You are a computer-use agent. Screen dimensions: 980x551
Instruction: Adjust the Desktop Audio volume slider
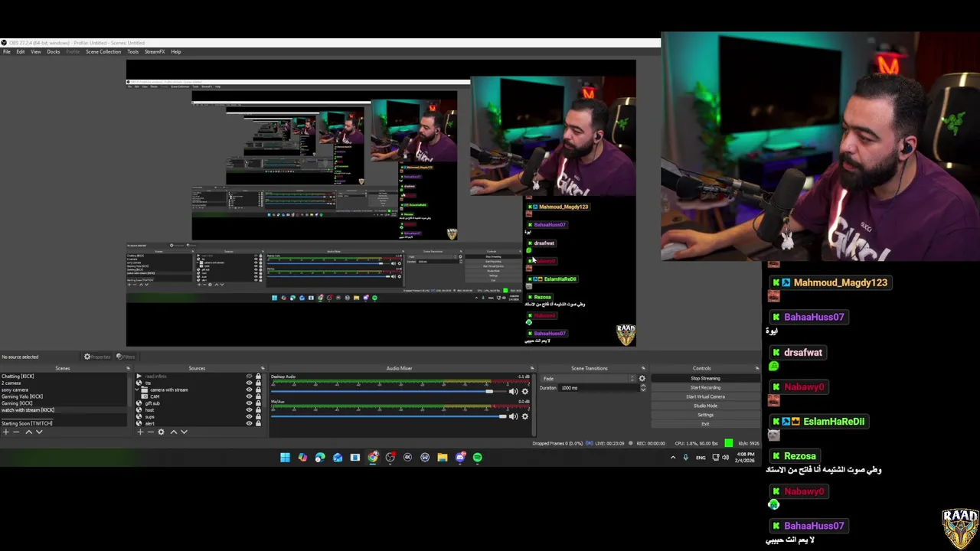[389, 391]
